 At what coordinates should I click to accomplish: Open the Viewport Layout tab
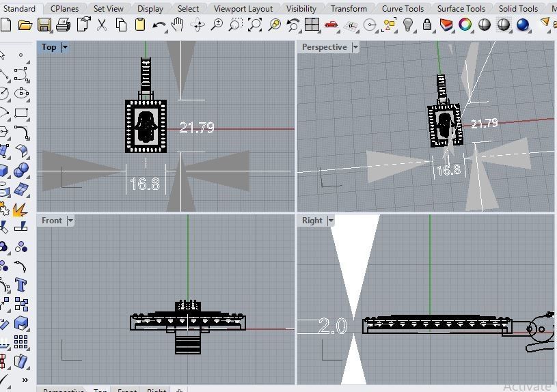243,8
